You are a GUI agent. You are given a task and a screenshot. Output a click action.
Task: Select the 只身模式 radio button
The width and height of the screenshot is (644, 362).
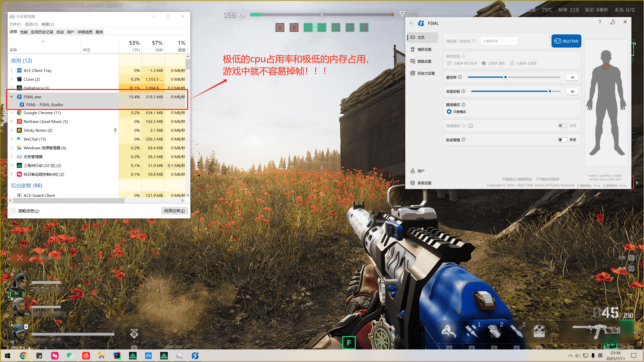click(449, 112)
